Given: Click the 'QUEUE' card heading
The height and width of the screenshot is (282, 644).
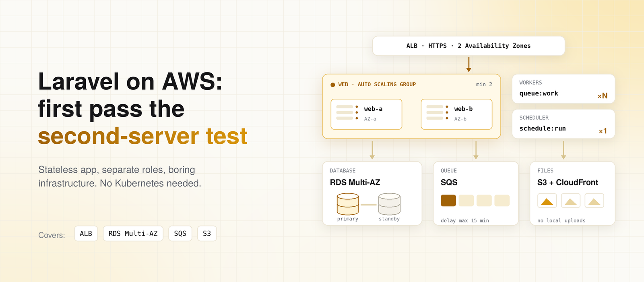Looking at the screenshot, I should [449, 171].
